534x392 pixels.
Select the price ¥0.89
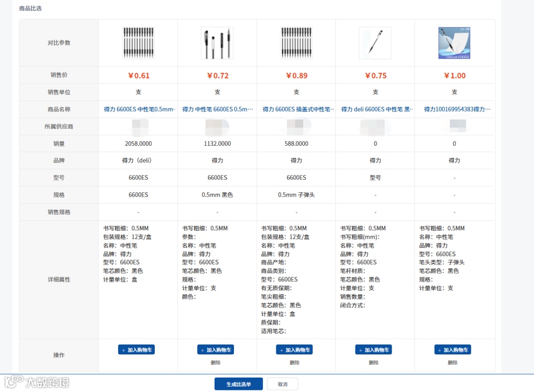click(x=297, y=76)
